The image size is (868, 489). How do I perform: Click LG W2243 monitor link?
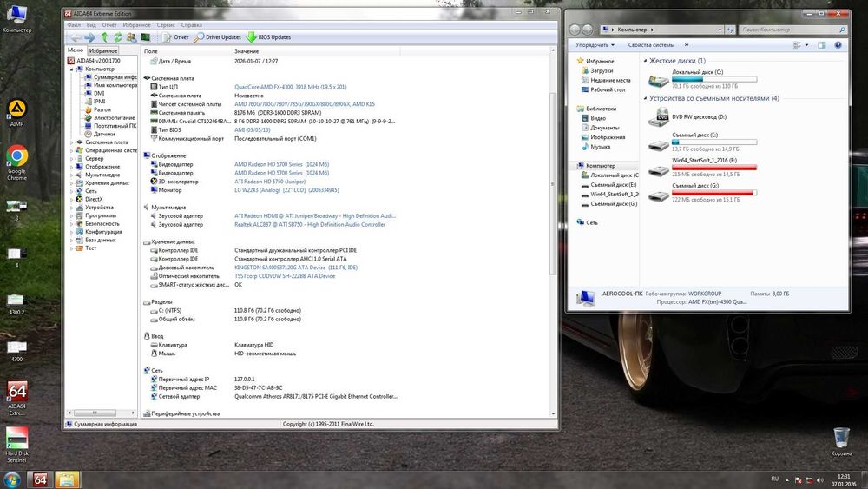(x=286, y=190)
